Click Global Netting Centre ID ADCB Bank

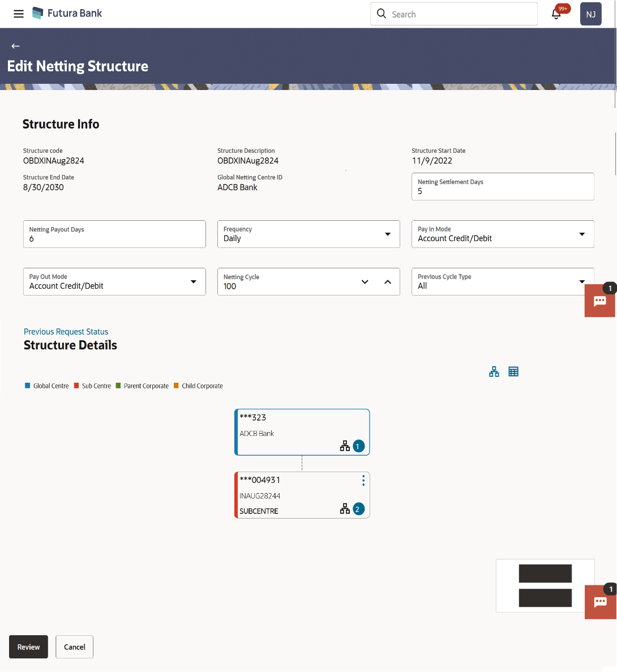pos(237,187)
